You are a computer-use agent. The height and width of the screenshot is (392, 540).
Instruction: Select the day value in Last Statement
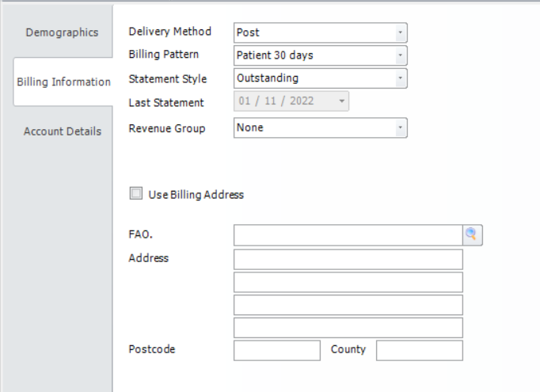(245, 101)
